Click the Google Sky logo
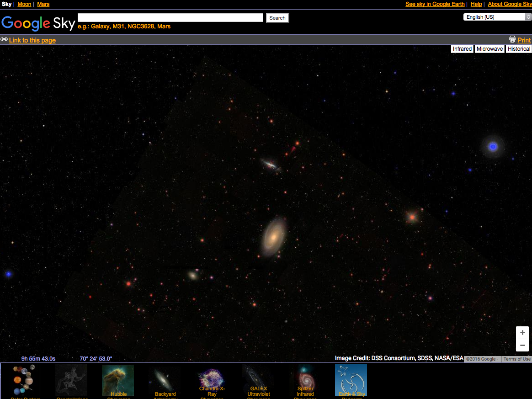This screenshot has width=532, height=399. click(38, 23)
